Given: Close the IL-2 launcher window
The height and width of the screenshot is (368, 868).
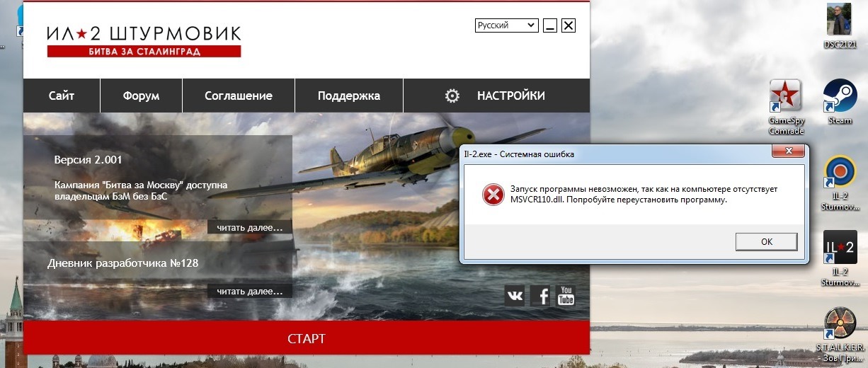Looking at the screenshot, I should [569, 26].
